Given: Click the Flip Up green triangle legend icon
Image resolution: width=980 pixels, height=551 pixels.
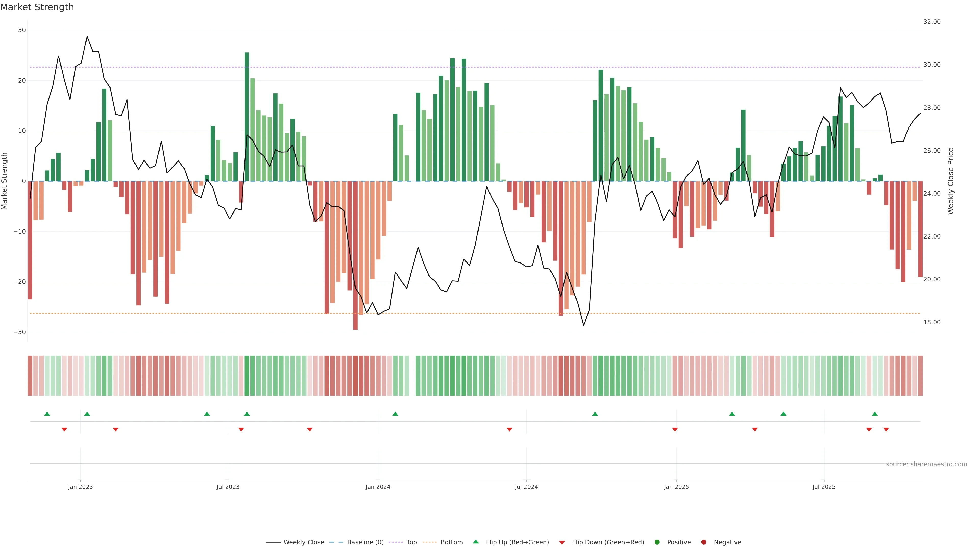Looking at the screenshot, I should click(475, 542).
